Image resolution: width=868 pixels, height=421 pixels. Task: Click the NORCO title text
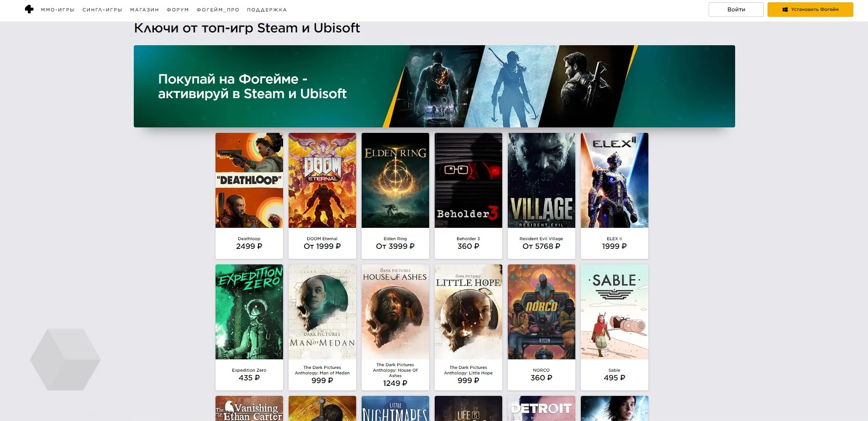pyautogui.click(x=542, y=370)
